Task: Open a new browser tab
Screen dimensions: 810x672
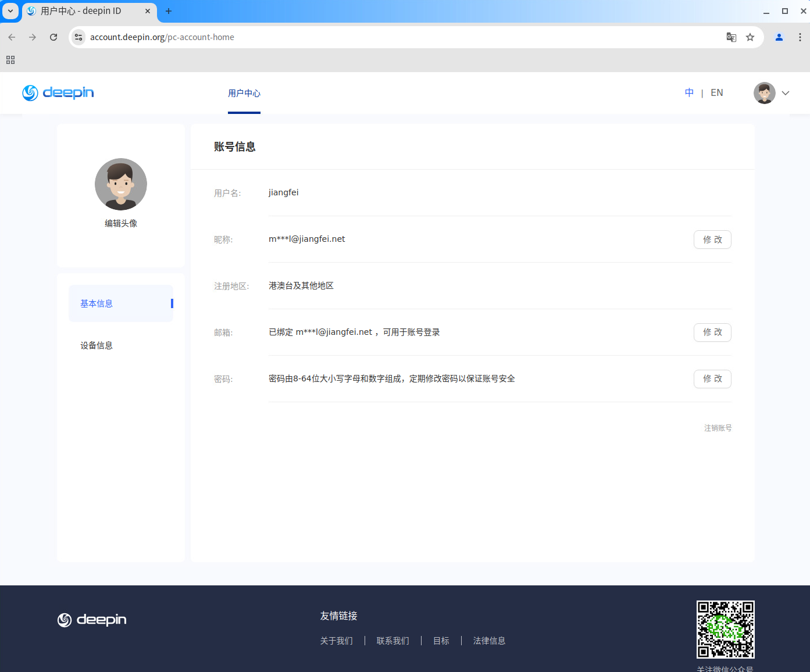Action: 169,11
